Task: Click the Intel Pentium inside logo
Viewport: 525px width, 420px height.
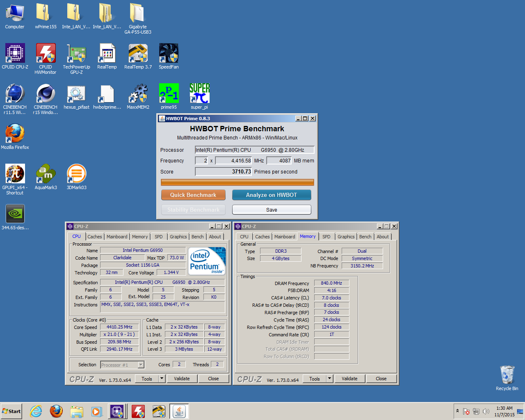Action: pyautogui.click(x=208, y=260)
